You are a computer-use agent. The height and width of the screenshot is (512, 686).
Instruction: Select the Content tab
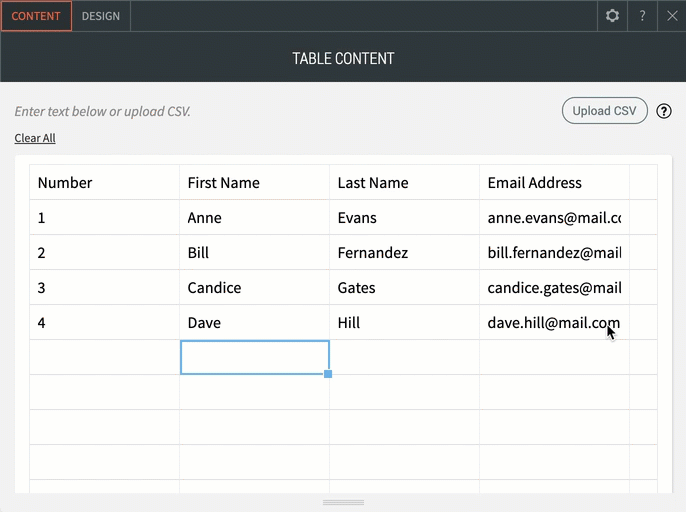(x=36, y=16)
